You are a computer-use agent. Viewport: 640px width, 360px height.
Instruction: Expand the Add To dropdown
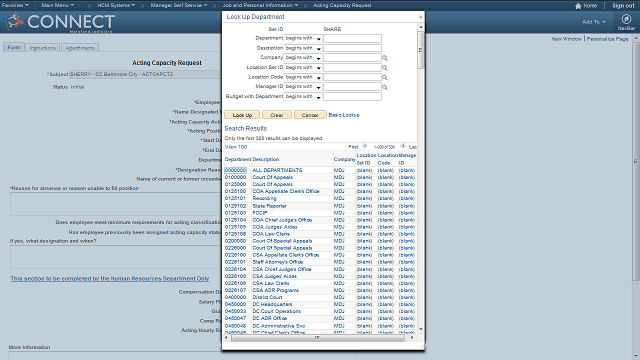click(x=594, y=22)
